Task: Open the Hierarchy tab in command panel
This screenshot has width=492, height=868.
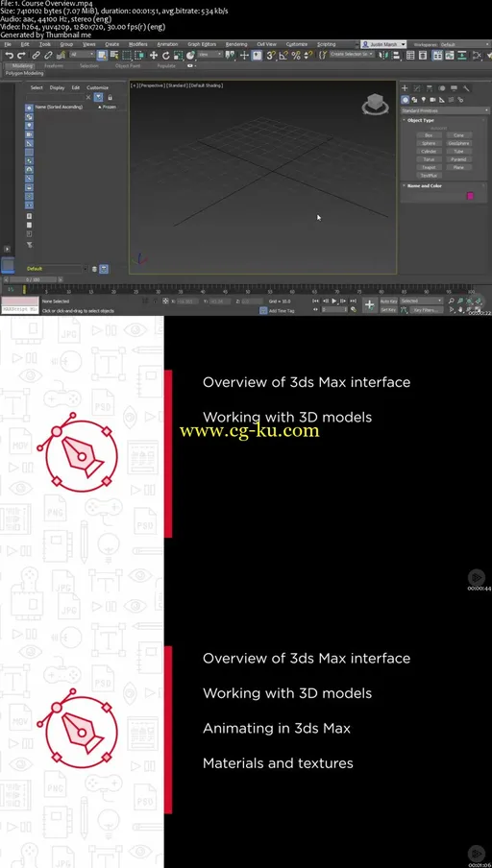Action: (430, 88)
